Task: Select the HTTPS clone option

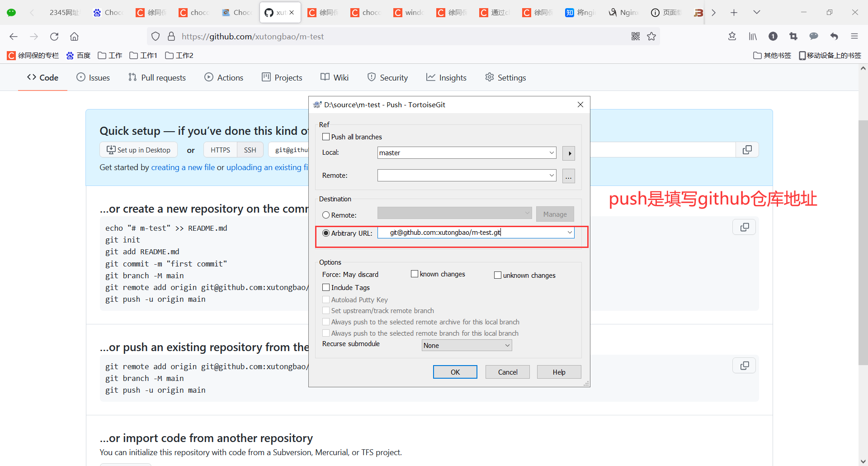Action: [x=220, y=150]
